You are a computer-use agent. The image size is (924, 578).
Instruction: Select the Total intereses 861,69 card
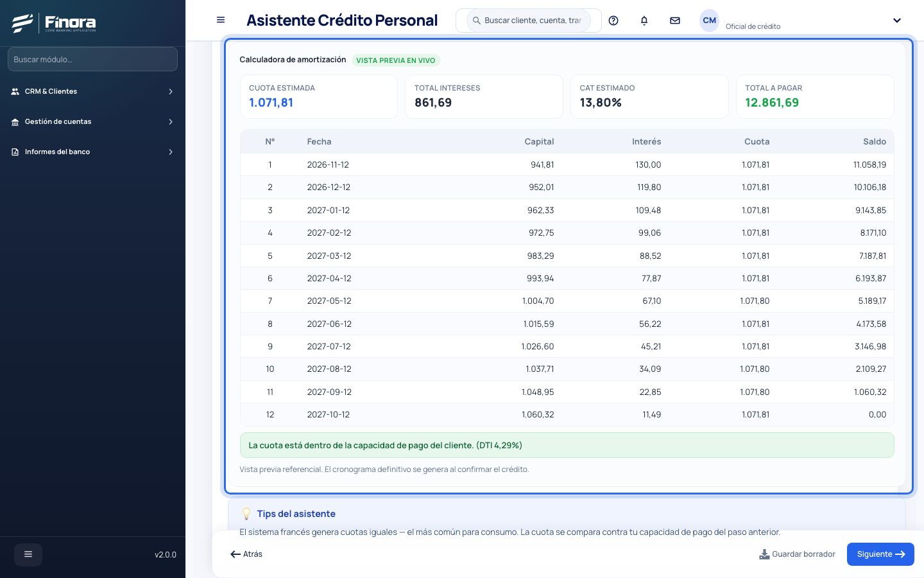pos(484,97)
